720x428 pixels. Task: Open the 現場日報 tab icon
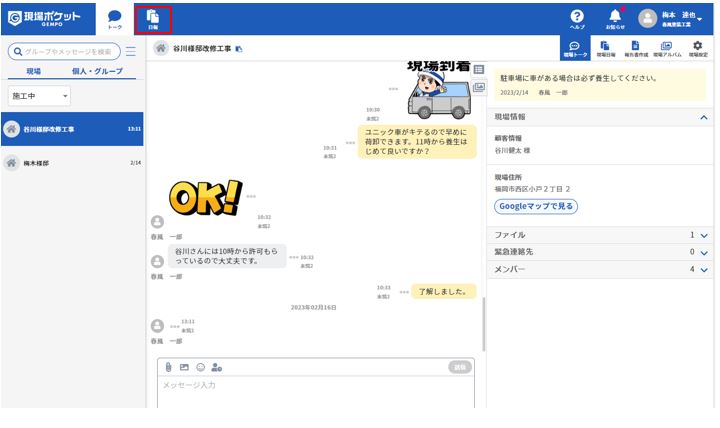(x=605, y=49)
